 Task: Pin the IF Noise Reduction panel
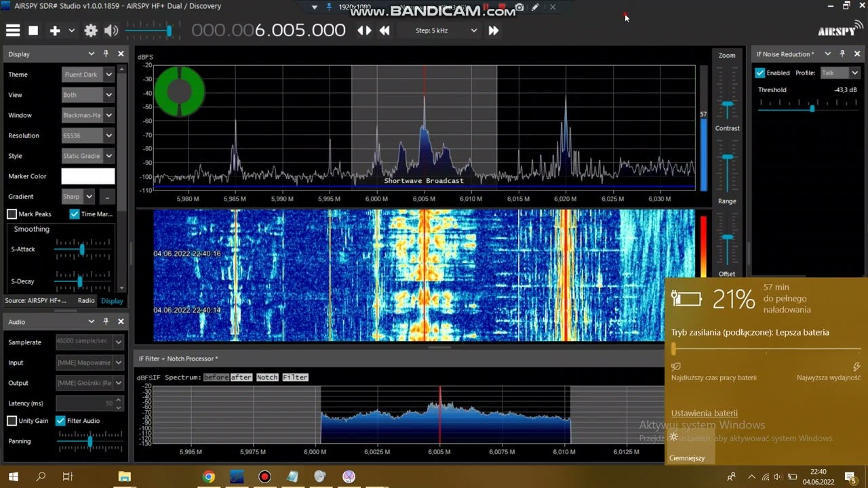pos(842,54)
